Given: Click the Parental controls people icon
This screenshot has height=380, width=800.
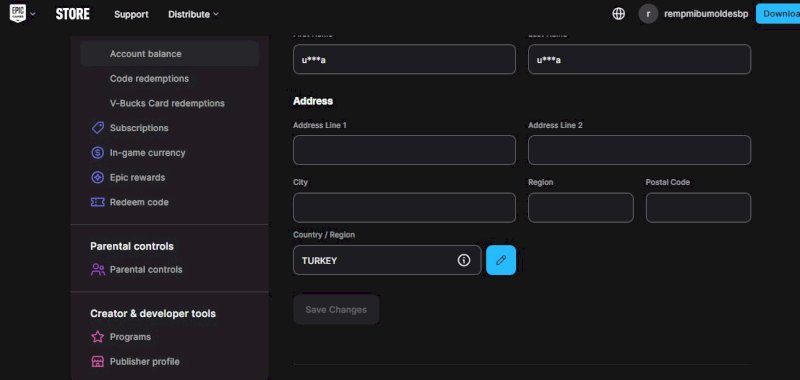Looking at the screenshot, I should tap(97, 269).
